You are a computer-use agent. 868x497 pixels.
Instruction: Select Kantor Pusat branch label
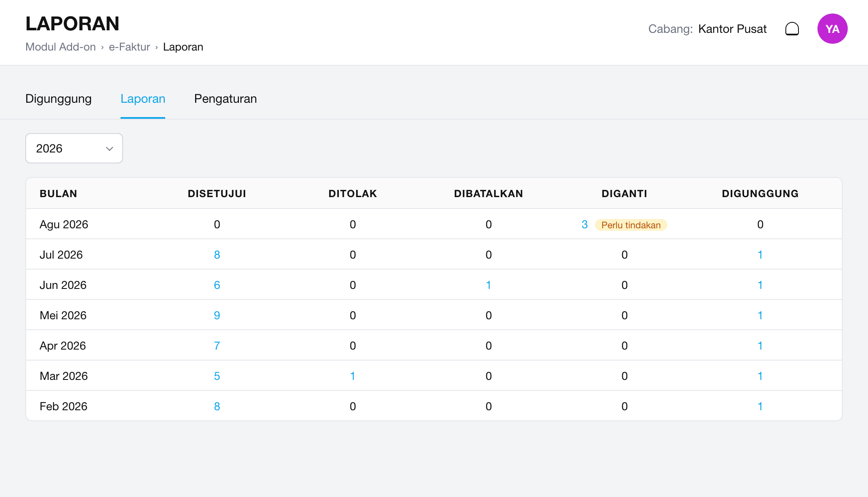732,29
